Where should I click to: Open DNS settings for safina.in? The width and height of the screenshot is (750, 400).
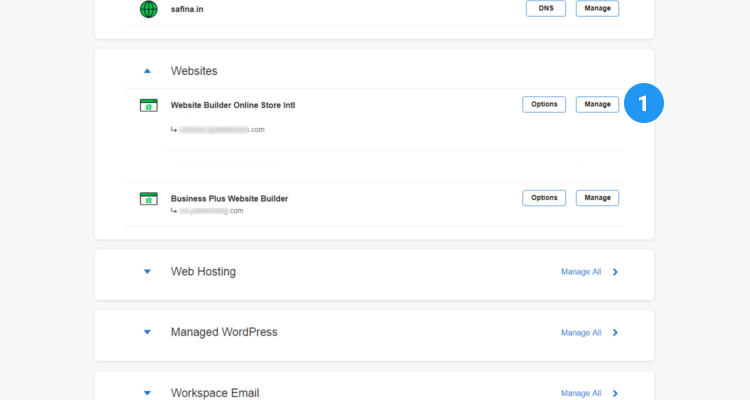coord(545,9)
